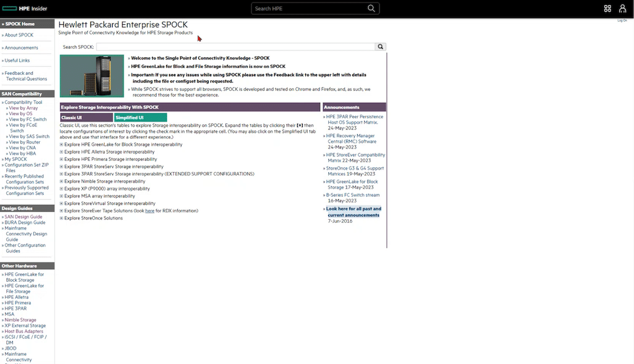This screenshot has width=634, height=364.
Task: Open Feedback and Technical Questions
Action: click(25, 76)
